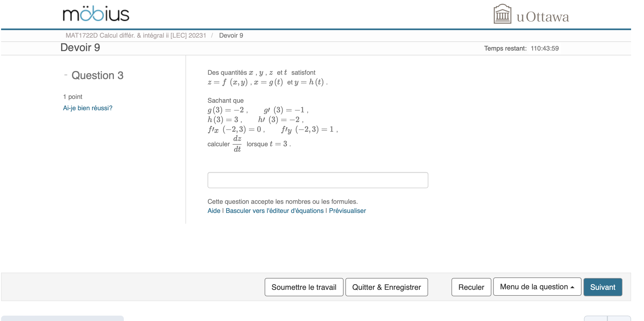Select 'Devoir 9' in the breadcrumb trail

point(231,35)
